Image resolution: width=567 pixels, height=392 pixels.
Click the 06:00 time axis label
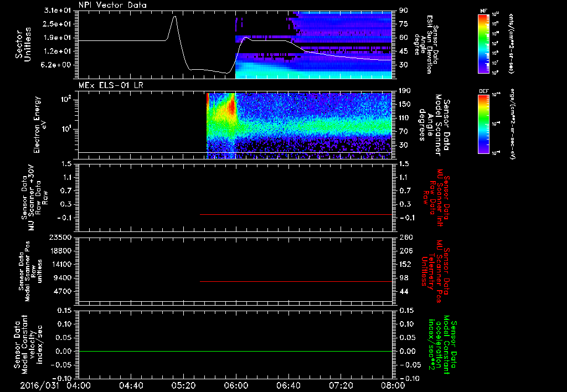236,385
